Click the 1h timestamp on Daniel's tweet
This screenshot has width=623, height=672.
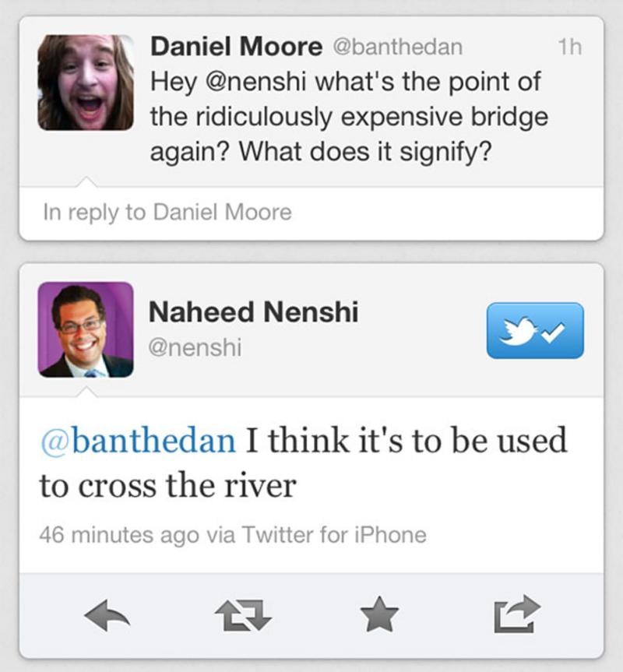[x=569, y=47]
